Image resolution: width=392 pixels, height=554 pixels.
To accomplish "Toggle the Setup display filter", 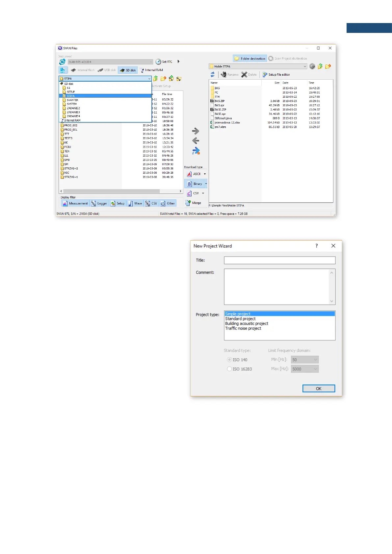I will tap(118, 203).
